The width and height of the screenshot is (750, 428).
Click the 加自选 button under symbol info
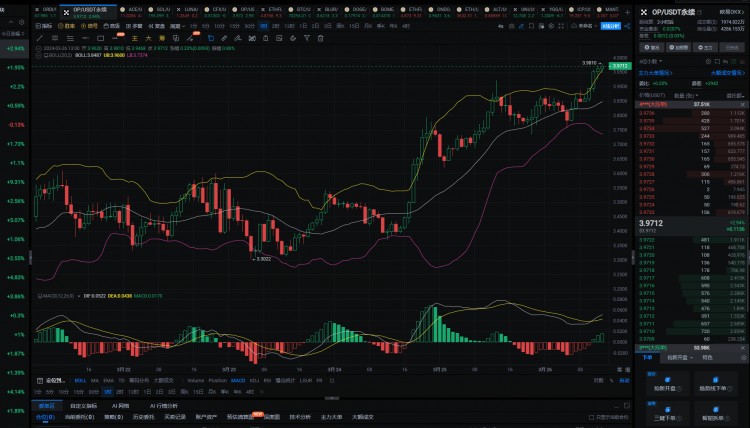tap(678, 47)
